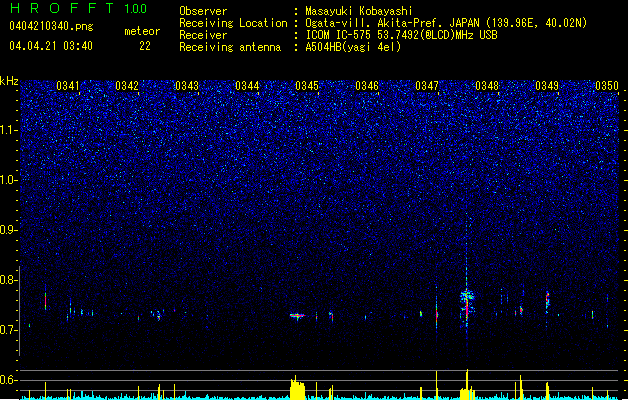Click the 0350 time marker

[x=607, y=86]
